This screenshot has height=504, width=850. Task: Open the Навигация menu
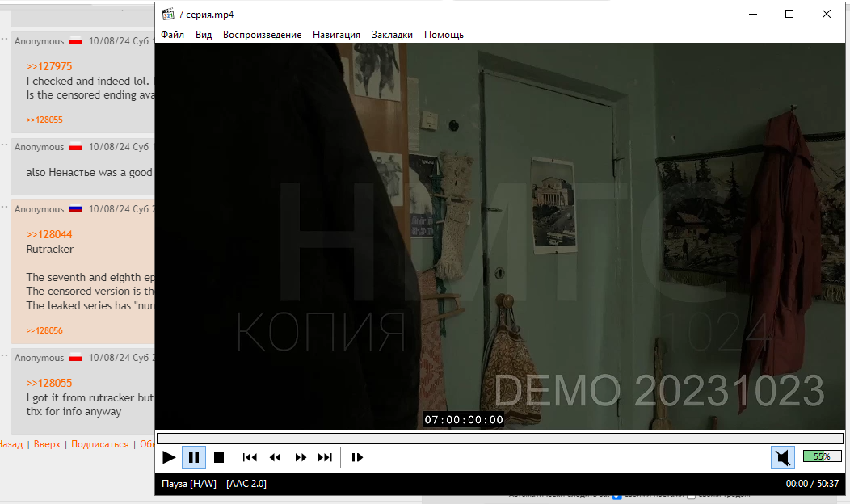coord(336,35)
